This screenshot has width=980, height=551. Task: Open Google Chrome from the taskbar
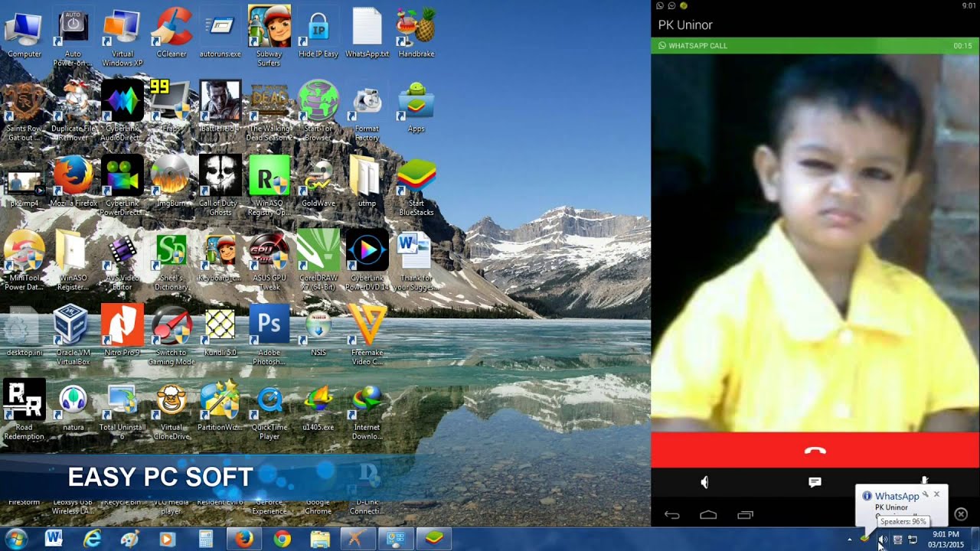point(283,539)
